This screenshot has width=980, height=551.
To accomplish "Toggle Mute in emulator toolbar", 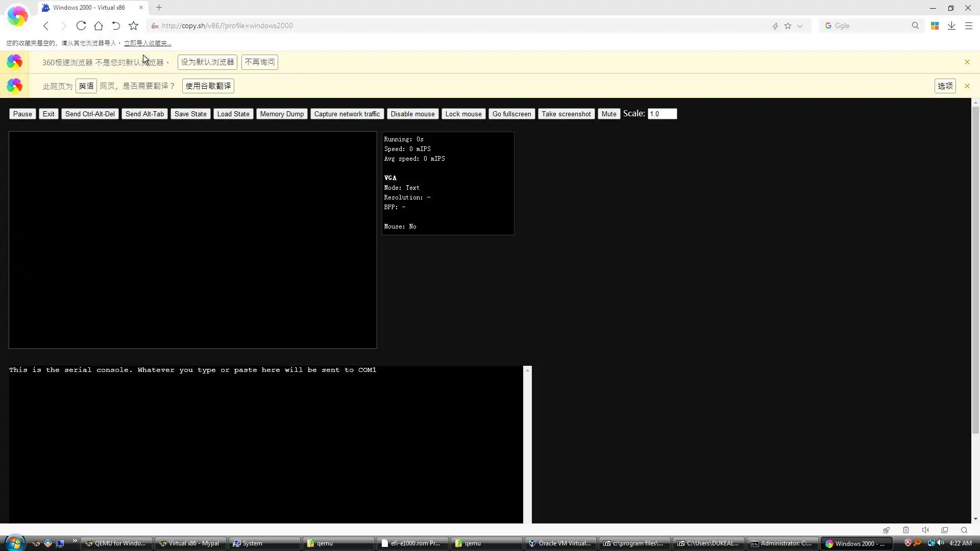I will point(608,114).
